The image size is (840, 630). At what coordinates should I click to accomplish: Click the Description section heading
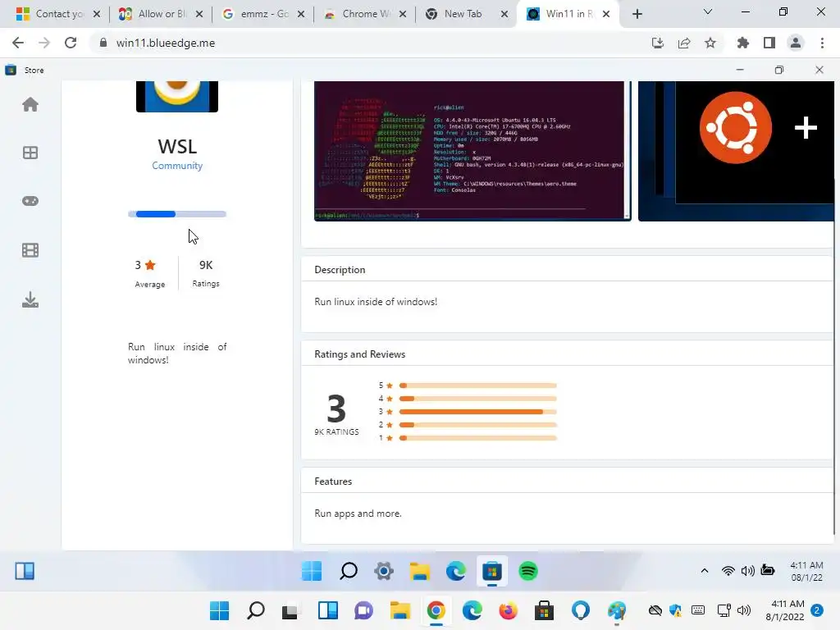tap(340, 269)
